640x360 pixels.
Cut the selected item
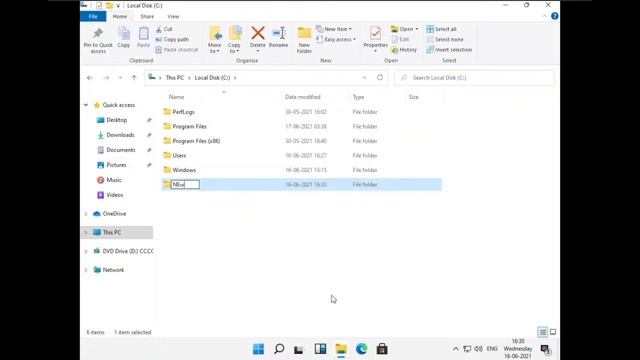click(164, 29)
